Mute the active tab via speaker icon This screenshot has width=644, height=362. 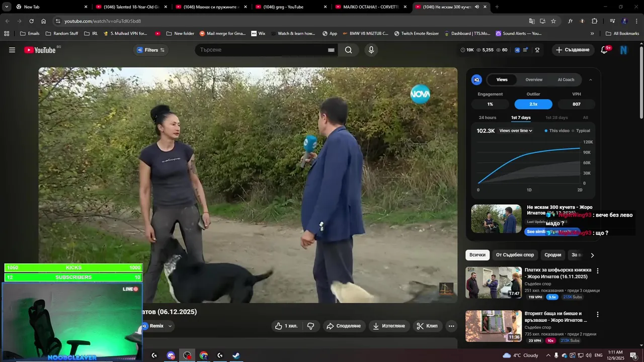coord(476,7)
